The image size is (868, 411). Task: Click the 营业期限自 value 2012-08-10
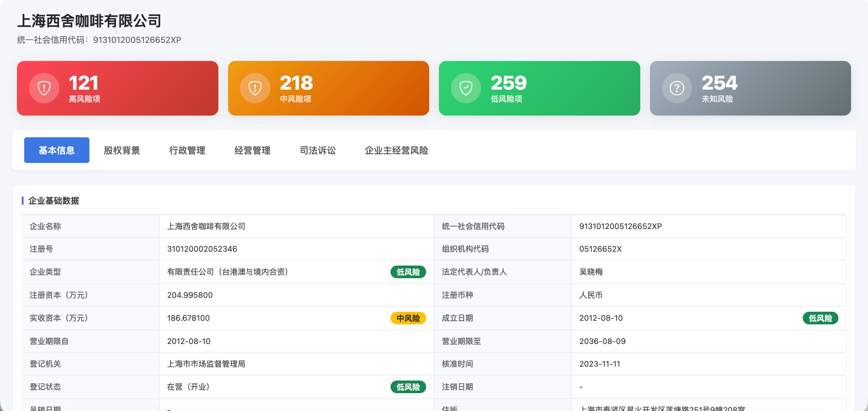[x=189, y=341]
